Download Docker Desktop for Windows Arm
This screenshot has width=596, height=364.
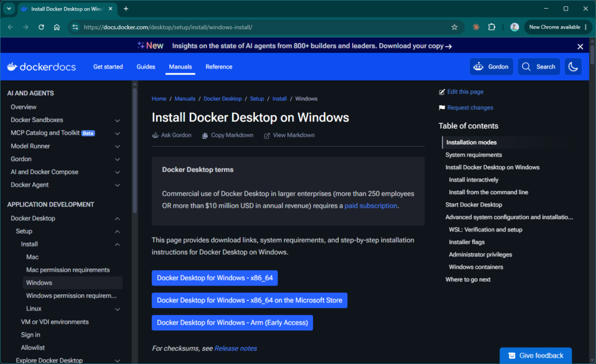click(x=232, y=323)
